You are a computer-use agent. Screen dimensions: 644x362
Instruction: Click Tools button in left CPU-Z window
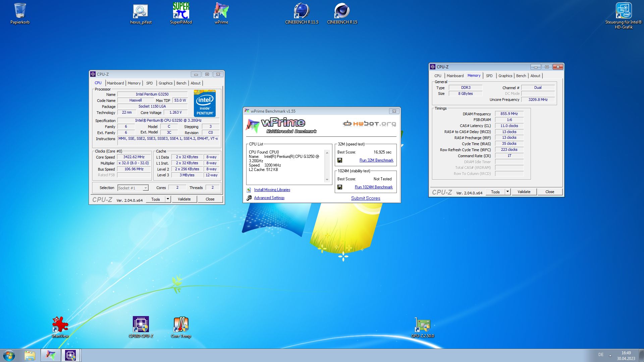click(x=156, y=199)
